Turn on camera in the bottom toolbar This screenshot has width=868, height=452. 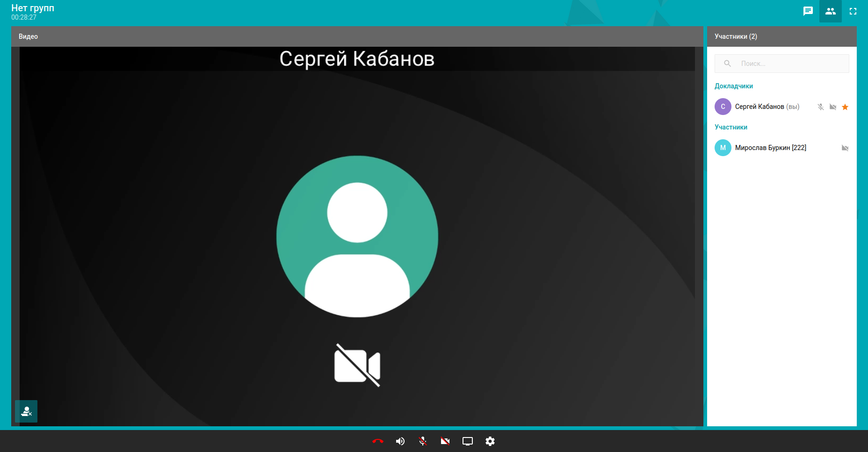(445, 441)
